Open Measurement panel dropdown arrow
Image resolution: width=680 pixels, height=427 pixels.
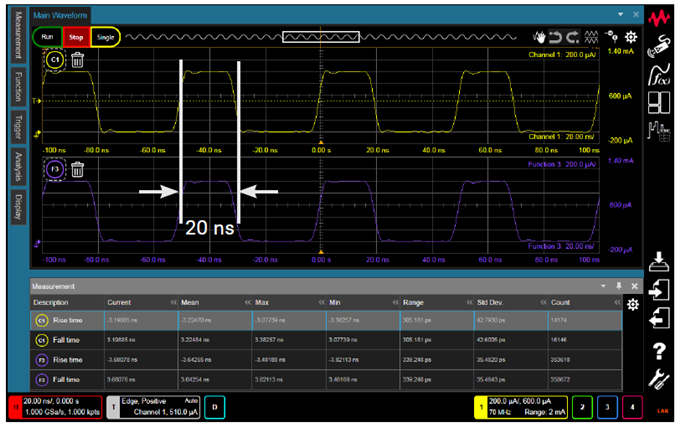[603, 286]
